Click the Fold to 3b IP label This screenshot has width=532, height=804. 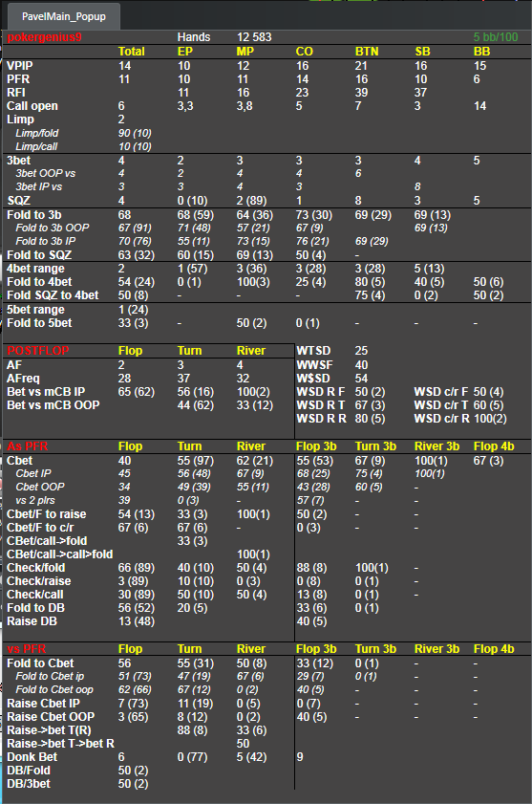pos(46,241)
